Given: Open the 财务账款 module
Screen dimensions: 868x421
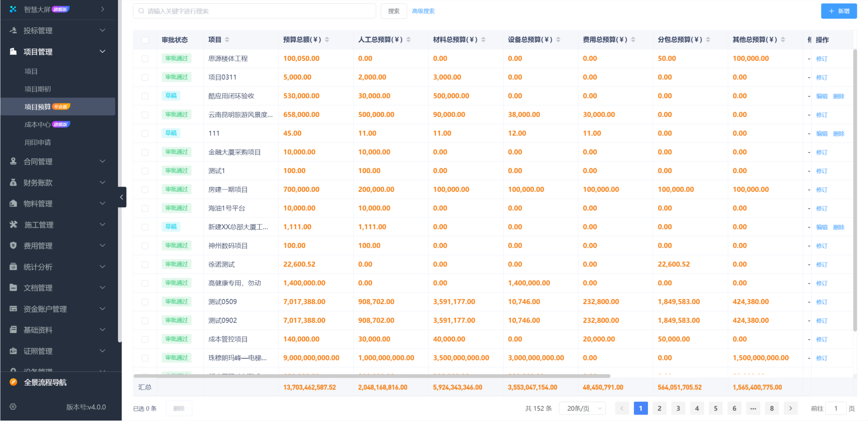Looking at the screenshot, I should 13,182.
